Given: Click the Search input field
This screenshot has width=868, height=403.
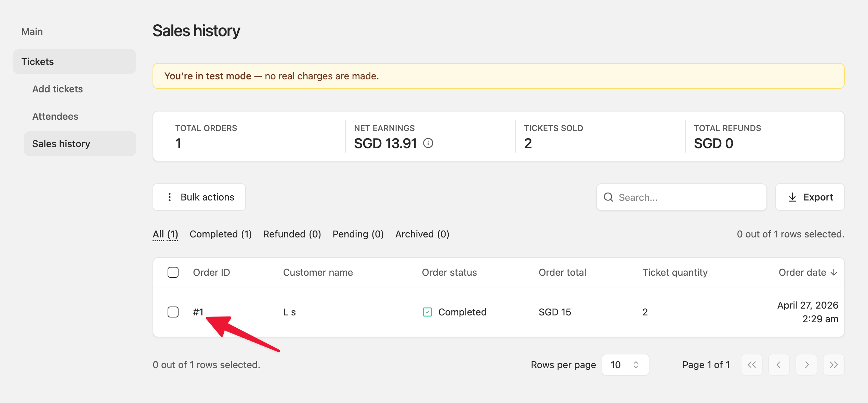Looking at the screenshot, I should 681,197.
